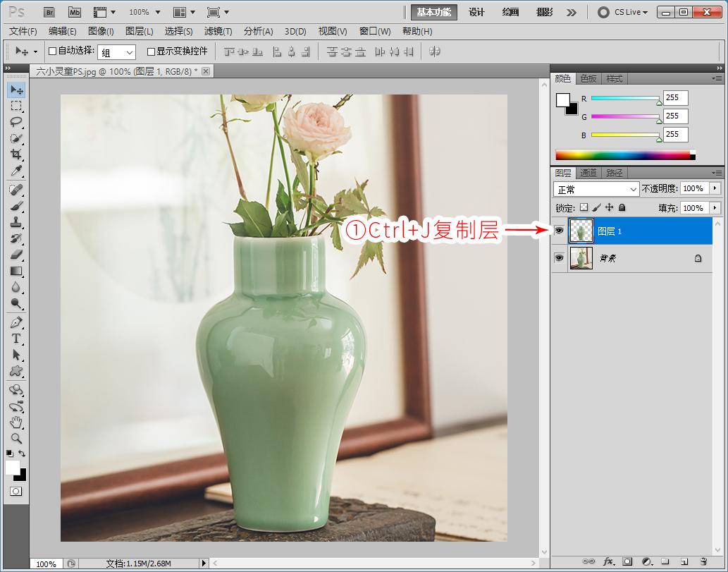The width and height of the screenshot is (728, 572).
Task: Launch Adobe Bridge from top bar
Action: pos(49,13)
